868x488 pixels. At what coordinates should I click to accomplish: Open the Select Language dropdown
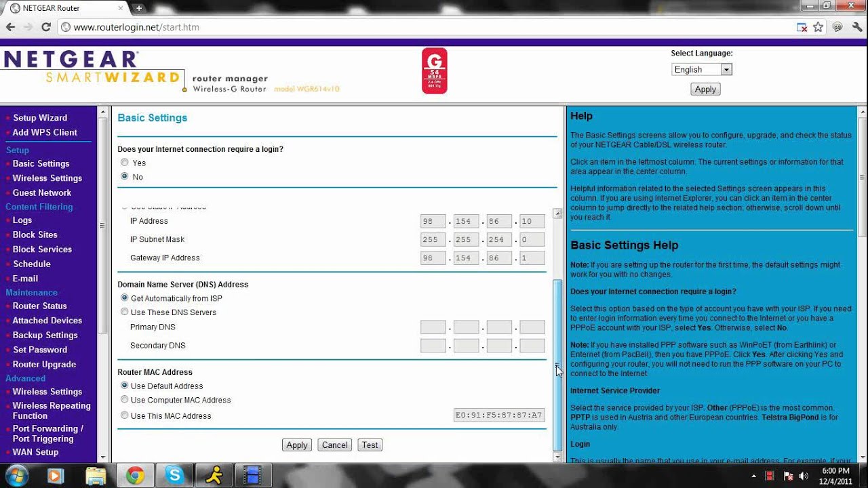tap(702, 69)
